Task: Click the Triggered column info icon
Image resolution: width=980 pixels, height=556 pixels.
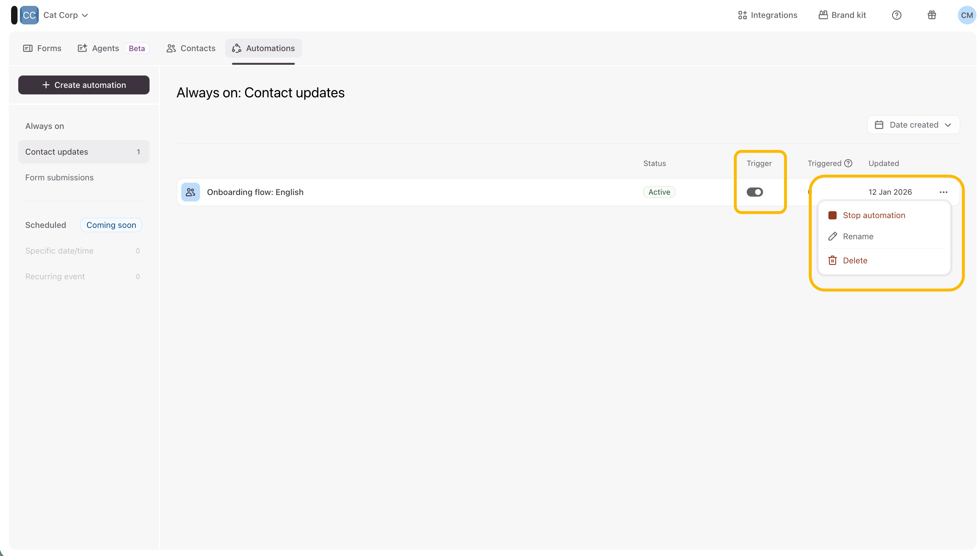Action: point(848,163)
